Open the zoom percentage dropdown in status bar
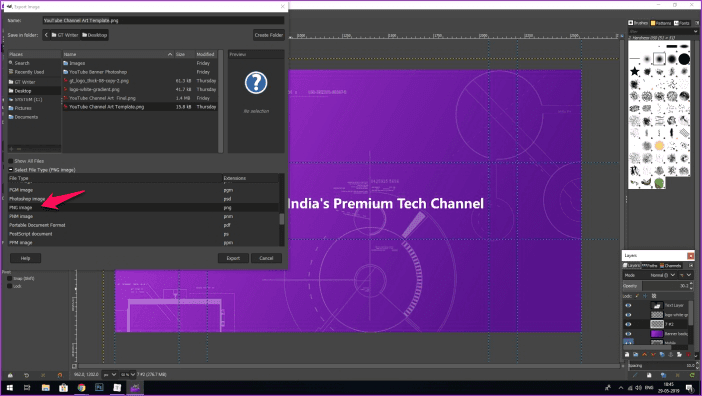 [128, 375]
